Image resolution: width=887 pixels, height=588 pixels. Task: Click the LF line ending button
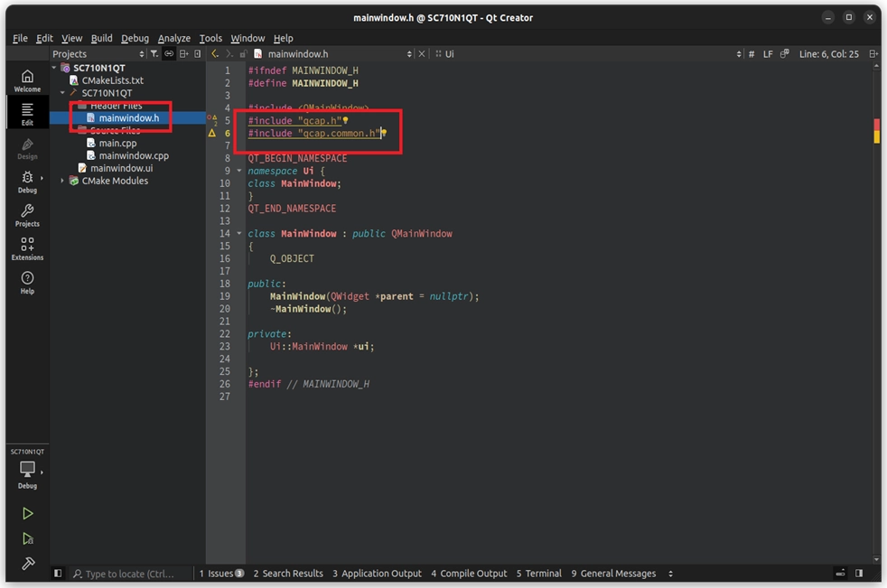pyautogui.click(x=768, y=54)
